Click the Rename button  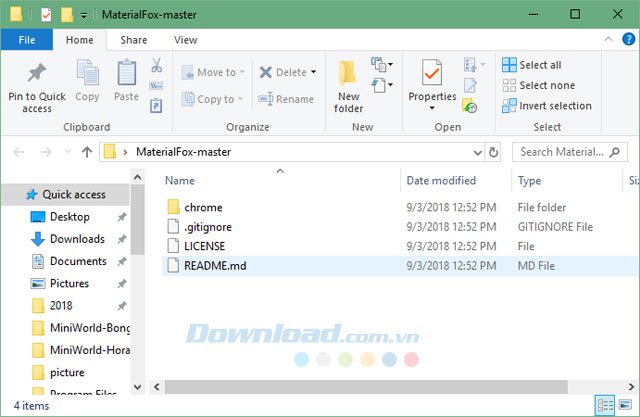pos(286,99)
